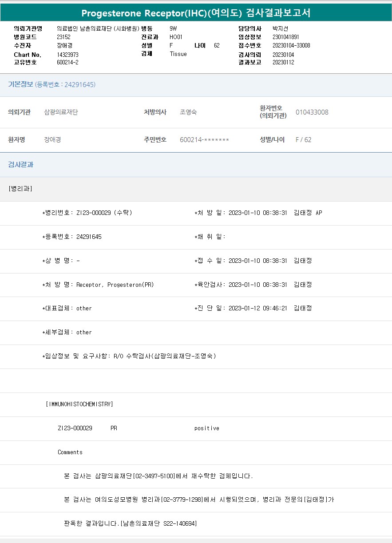
Task: Click the 병리번호 ZI23-000029 (수탁) value
Action: click(104, 213)
